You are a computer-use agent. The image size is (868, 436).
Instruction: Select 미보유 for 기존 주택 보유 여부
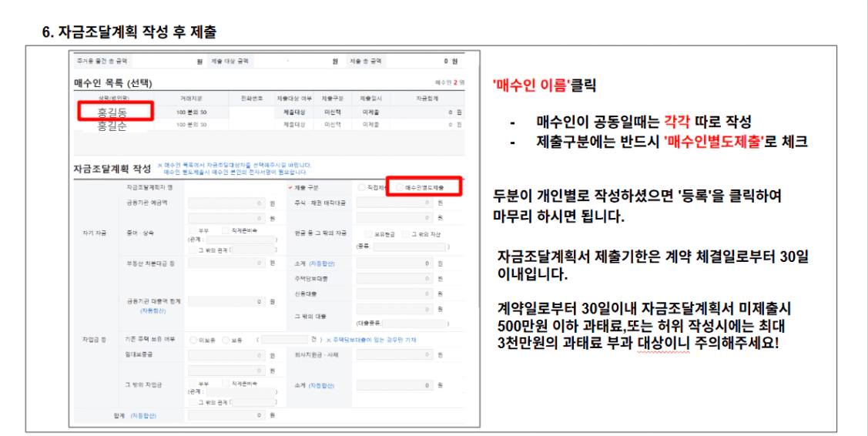(194, 339)
